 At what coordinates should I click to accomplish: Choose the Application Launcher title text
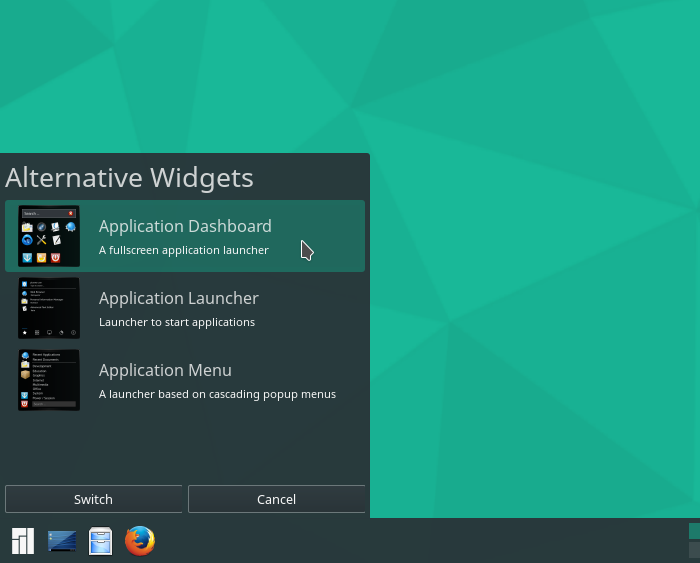click(x=178, y=298)
